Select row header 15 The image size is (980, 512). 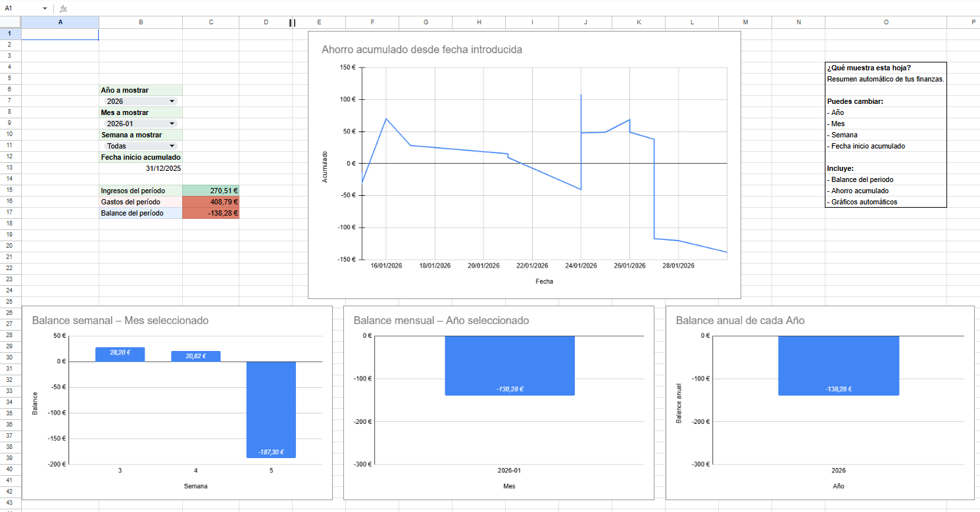(9, 190)
